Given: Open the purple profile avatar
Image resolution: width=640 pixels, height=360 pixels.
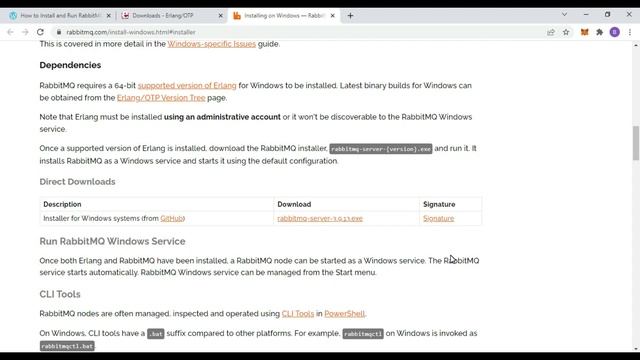Looking at the screenshot, I should 615,32.
